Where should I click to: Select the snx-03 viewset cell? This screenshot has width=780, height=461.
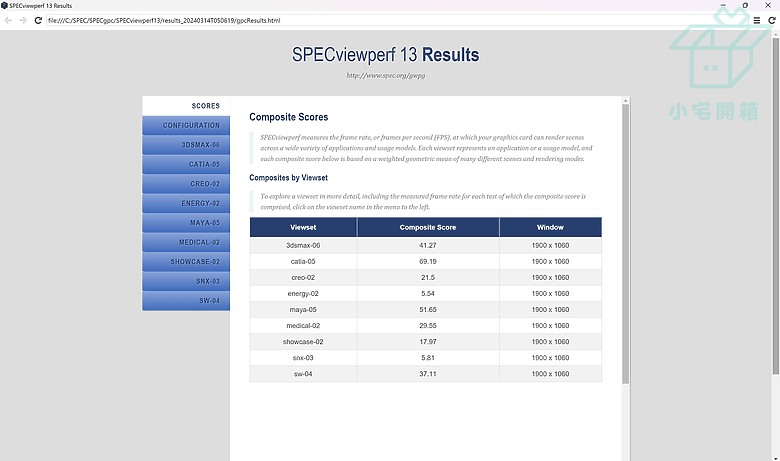[x=303, y=358]
